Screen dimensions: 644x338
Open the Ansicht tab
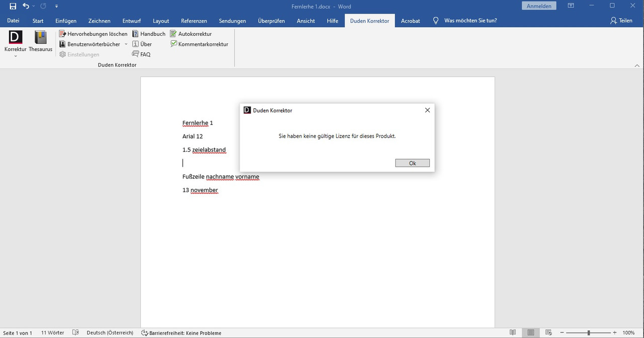(306, 21)
